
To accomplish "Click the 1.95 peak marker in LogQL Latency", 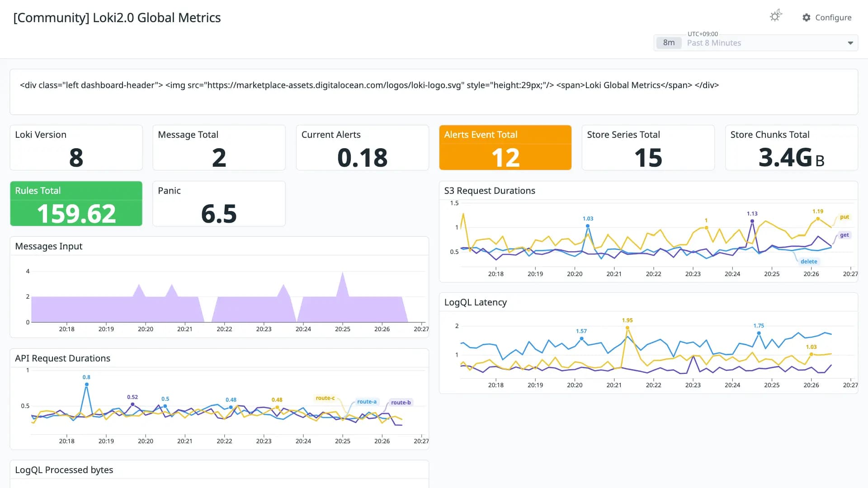I will pyautogui.click(x=627, y=328).
